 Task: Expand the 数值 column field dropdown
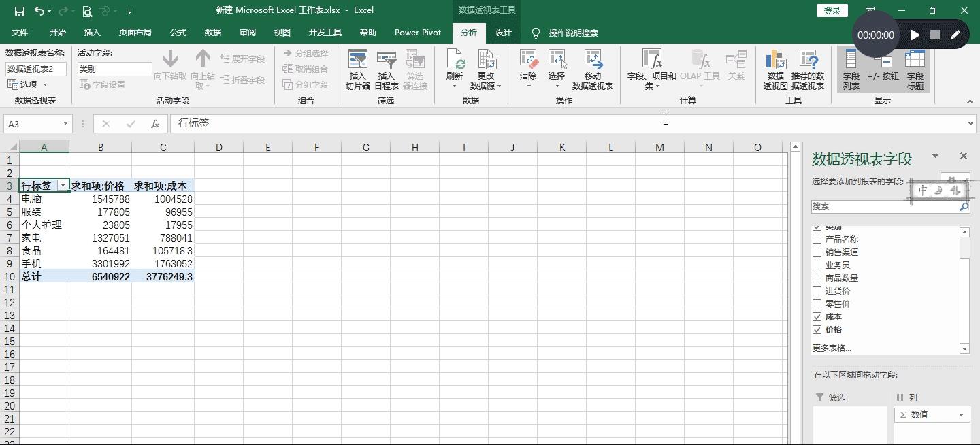[x=961, y=415]
